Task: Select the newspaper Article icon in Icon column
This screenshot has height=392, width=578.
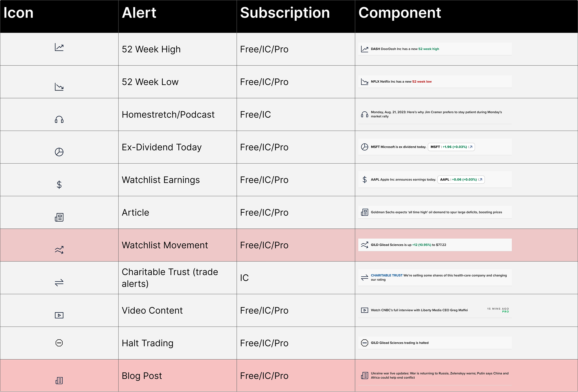Action: pyautogui.click(x=59, y=217)
